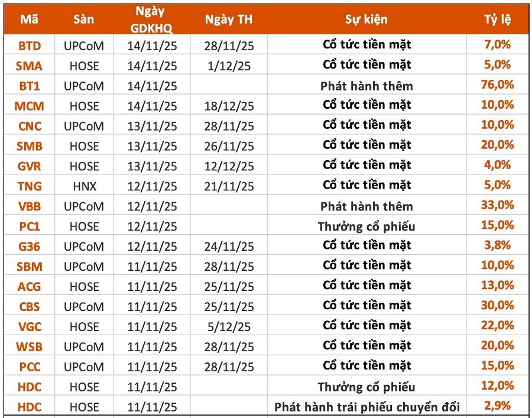Click "Phát hành thêm" in the VBB row
Viewport: 532px width, 418px height.
pos(367,206)
